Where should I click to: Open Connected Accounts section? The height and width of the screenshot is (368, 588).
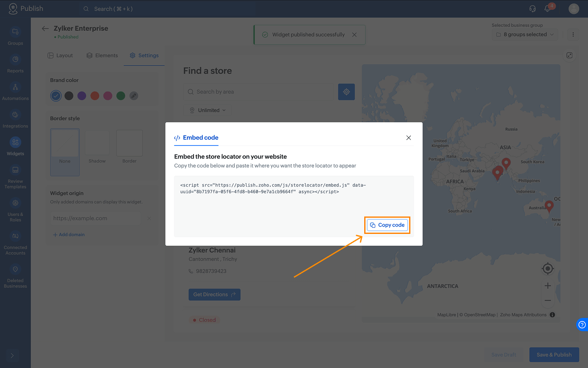[x=15, y=244]
